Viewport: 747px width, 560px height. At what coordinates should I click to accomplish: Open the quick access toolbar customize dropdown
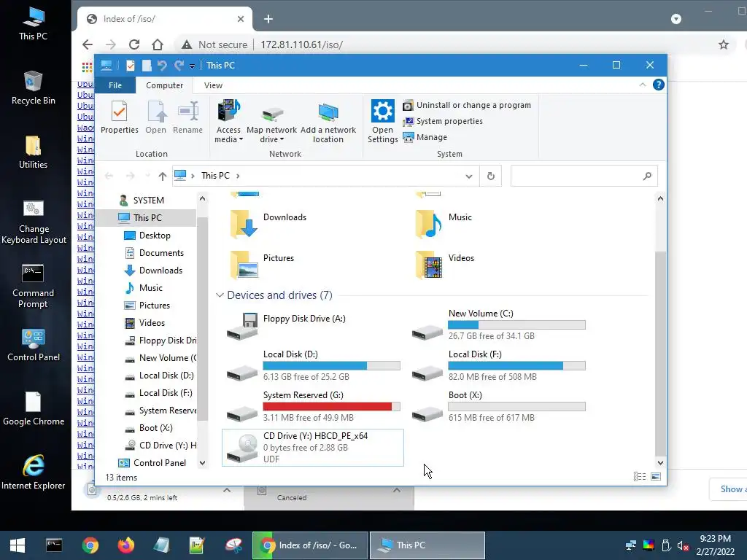coord(192,66)
